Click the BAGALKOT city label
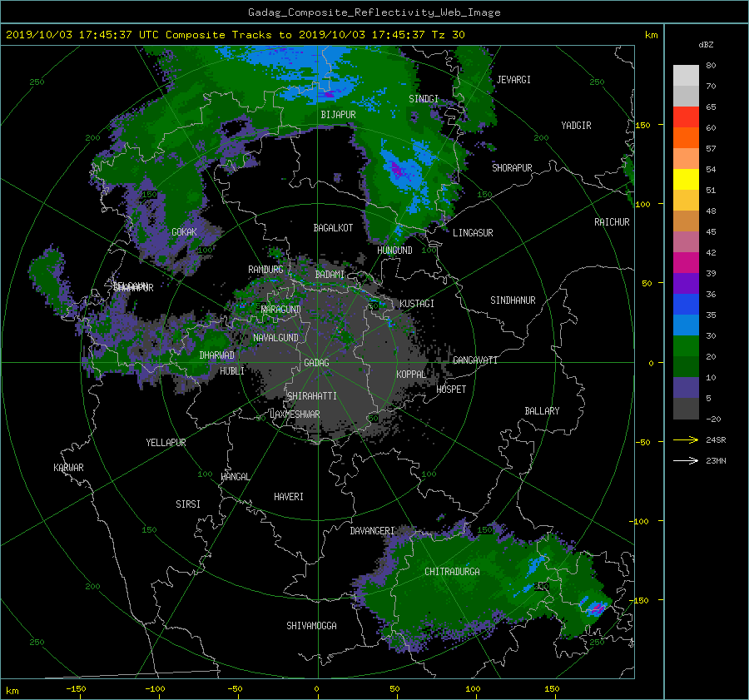The height and width of the screenshot is (700, 749). [x=333, y=228]
